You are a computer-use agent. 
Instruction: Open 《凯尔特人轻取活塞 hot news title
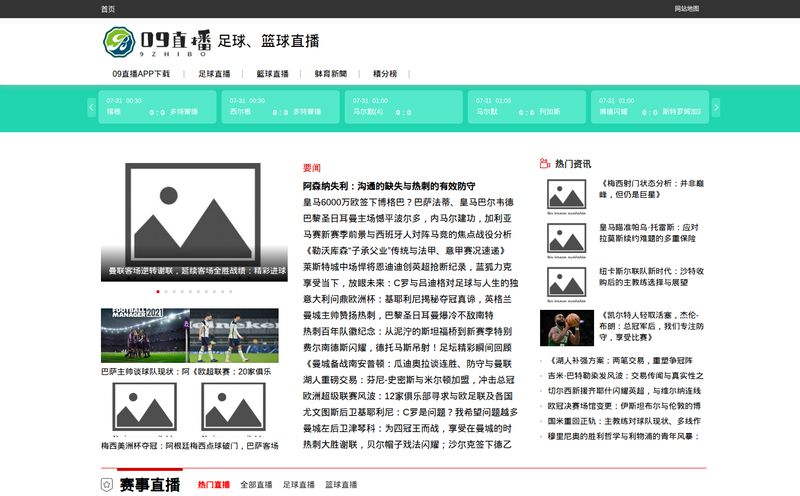coord(651,326)
